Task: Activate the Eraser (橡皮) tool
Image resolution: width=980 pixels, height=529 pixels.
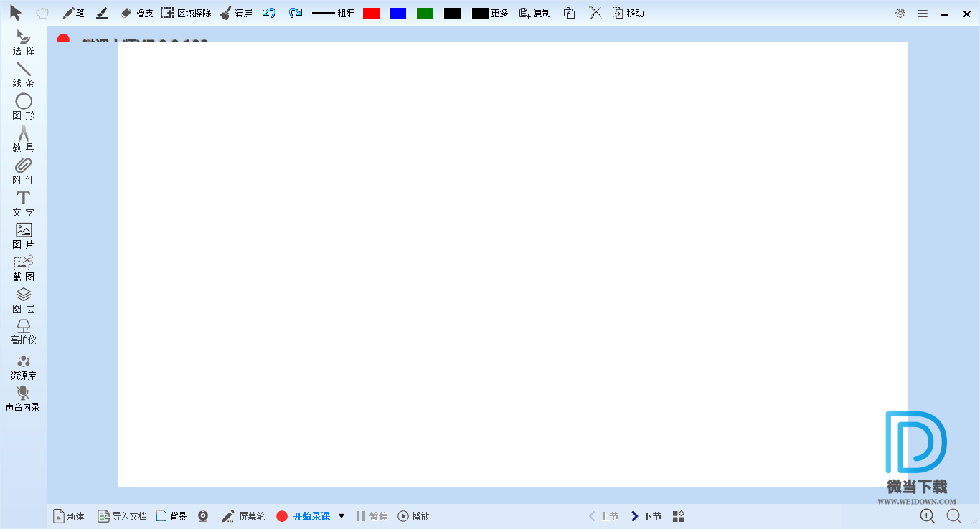Action: pos(136,13)
